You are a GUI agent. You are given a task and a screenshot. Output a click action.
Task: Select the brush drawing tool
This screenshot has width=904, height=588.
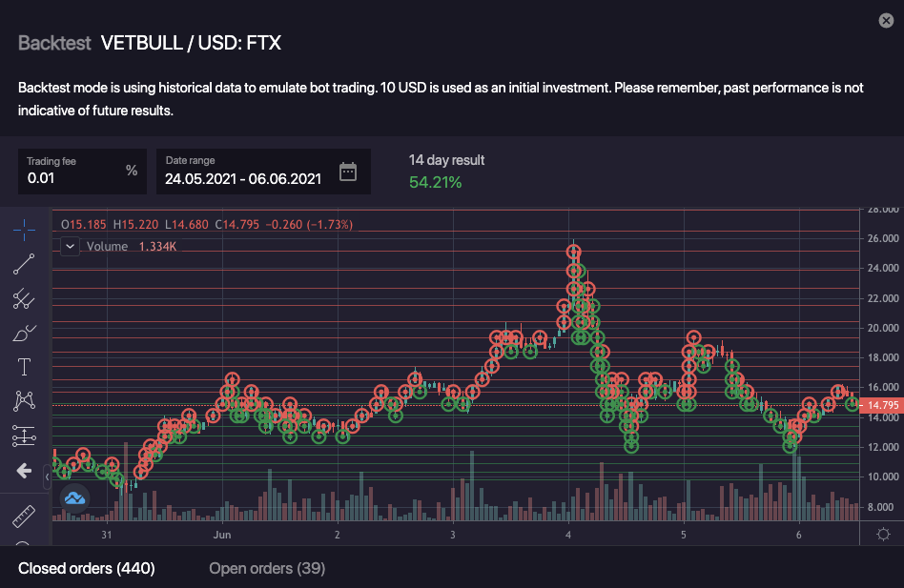coord(25,333)
